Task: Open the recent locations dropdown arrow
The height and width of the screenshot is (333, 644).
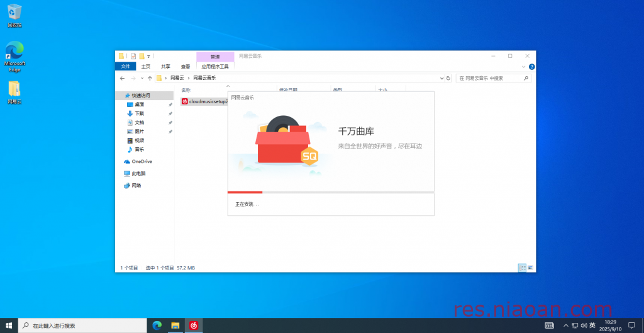Action: click(x=142, y=78)
